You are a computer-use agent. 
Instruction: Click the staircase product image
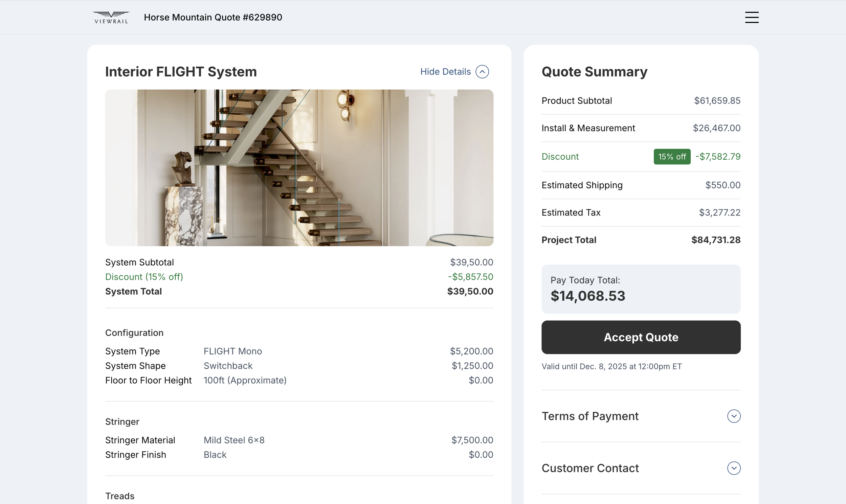(x=299, y=168)
